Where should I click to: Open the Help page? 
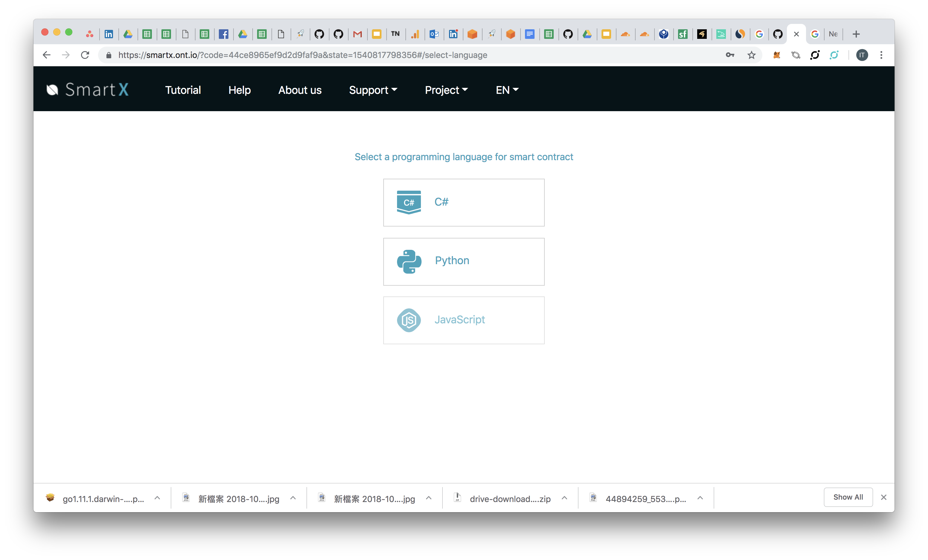coord(239,90)
